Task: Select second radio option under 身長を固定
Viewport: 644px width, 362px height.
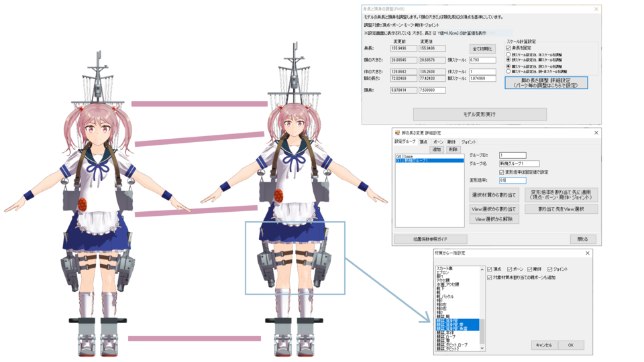Action: (508, 60)
